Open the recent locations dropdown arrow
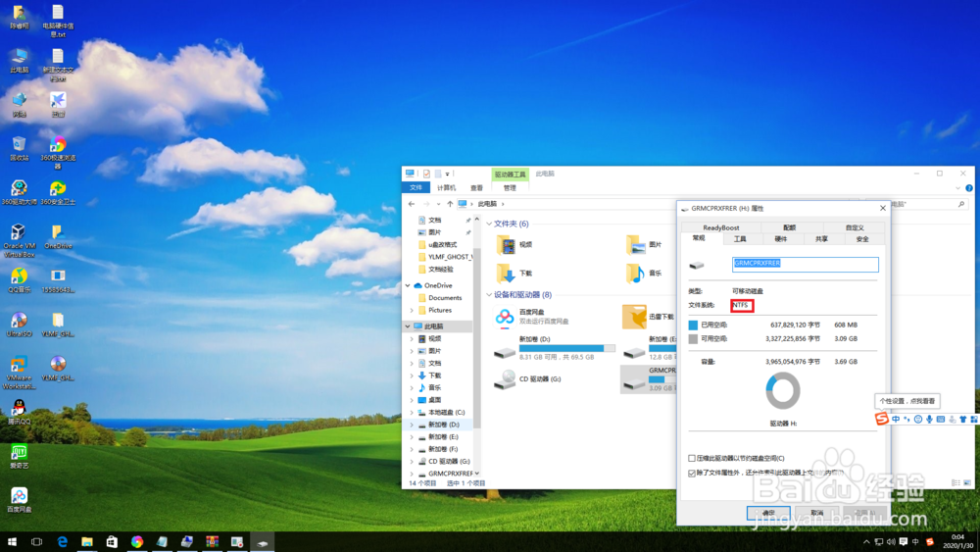The width and height of the screenshot is (980, 552). click(x=438, y=204)
